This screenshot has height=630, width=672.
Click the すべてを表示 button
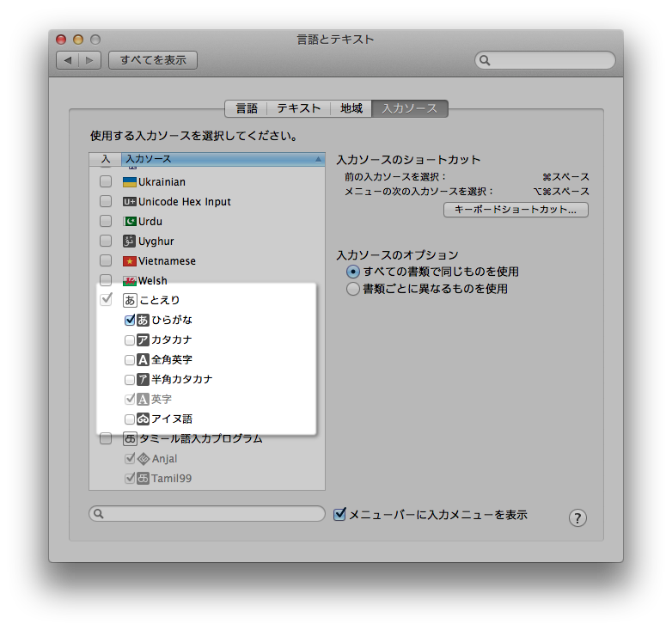pos(153,60)
